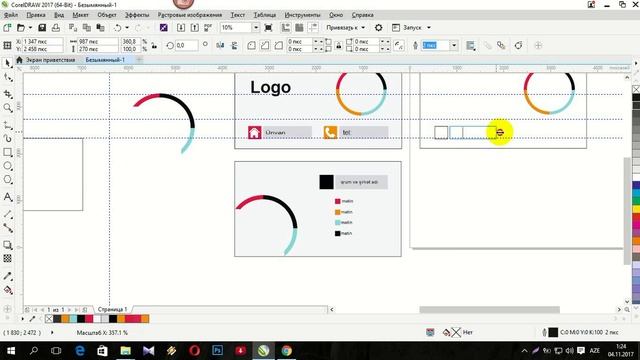Select the Text tool

7,197
